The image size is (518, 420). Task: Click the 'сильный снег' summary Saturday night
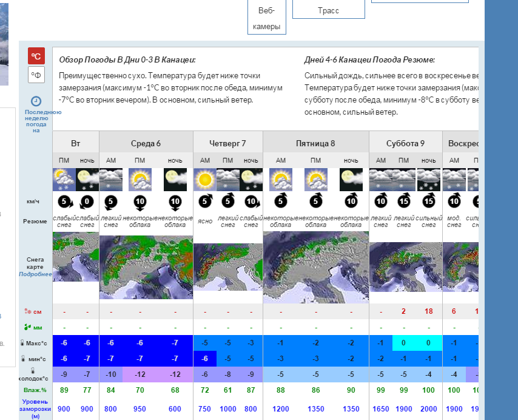[x=429, y=222]
